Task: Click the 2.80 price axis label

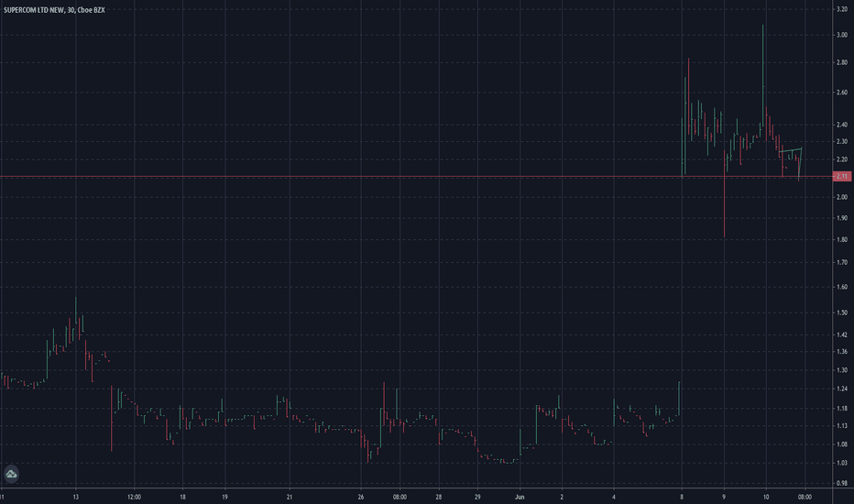Action: [x=841, y=62]
